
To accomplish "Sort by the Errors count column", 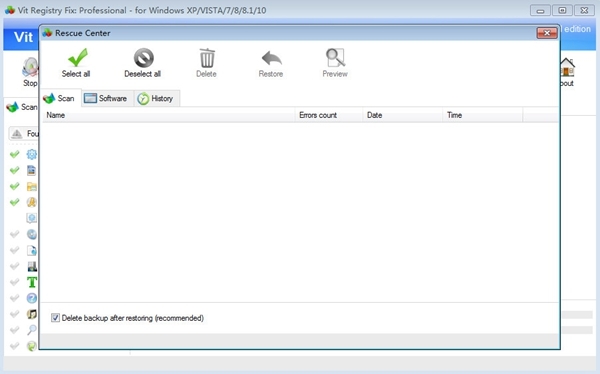I will coord(329,115).
